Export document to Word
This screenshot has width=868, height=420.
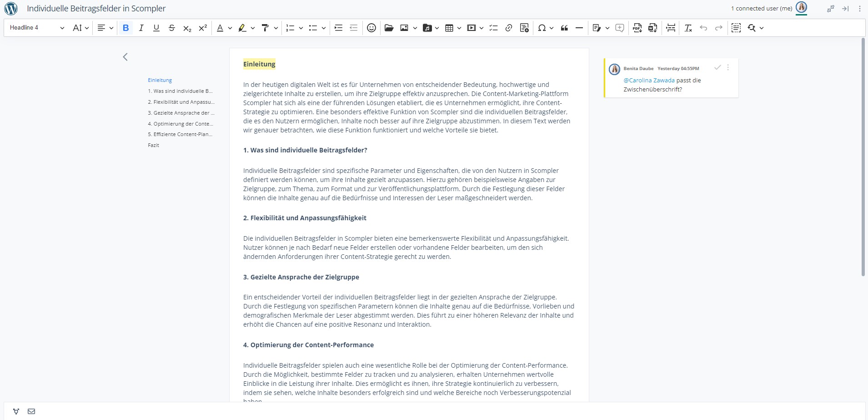[652, 28]
